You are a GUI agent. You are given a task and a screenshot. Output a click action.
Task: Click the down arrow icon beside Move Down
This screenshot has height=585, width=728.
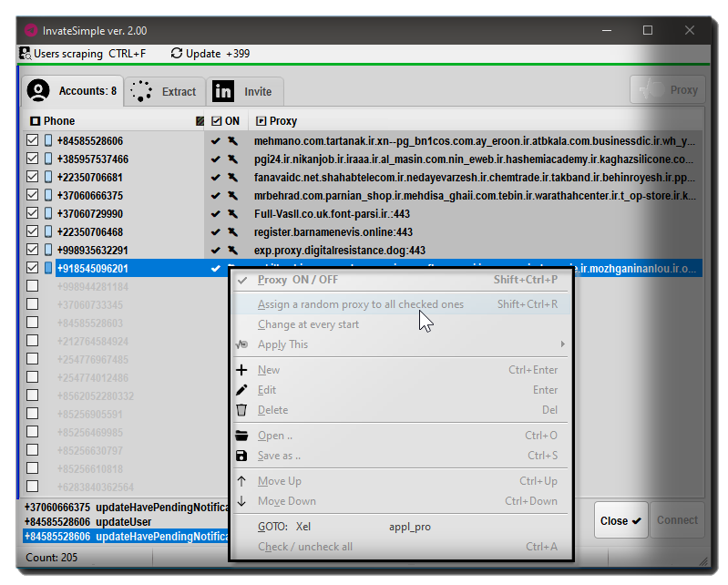pos(241,501)
